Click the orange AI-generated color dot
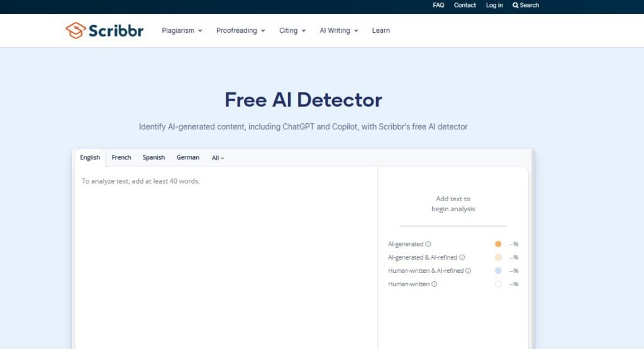 click(498, 244)
